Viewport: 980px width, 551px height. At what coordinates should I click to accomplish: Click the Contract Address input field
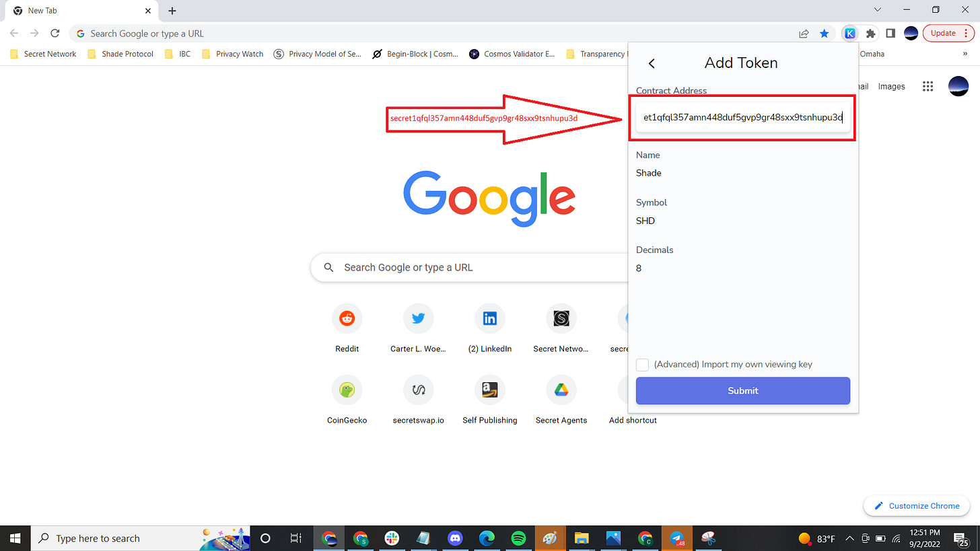click(743, 117)
